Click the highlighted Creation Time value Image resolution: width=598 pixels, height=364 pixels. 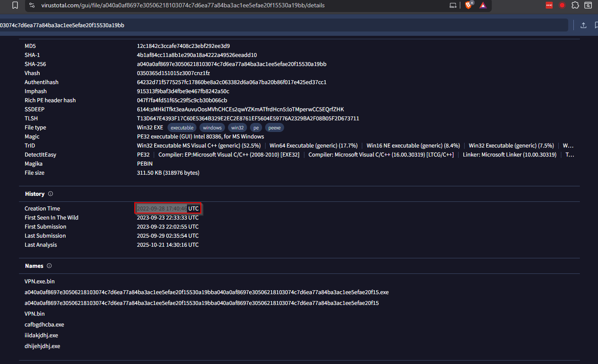point(162,209)
